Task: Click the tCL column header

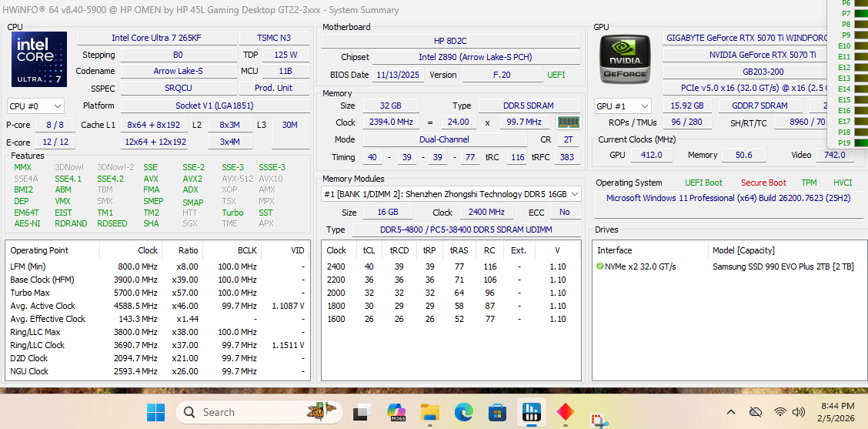Action: click(369, 250)
